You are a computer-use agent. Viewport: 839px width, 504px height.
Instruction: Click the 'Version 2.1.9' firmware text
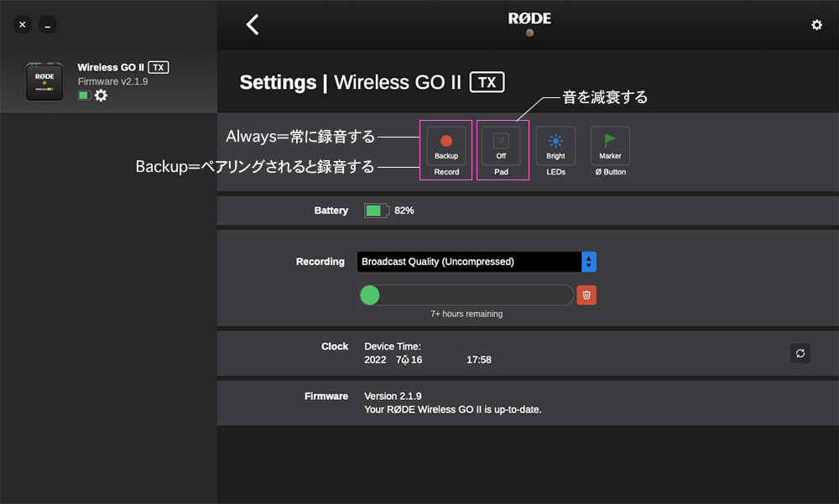click(x=393, y=396)
